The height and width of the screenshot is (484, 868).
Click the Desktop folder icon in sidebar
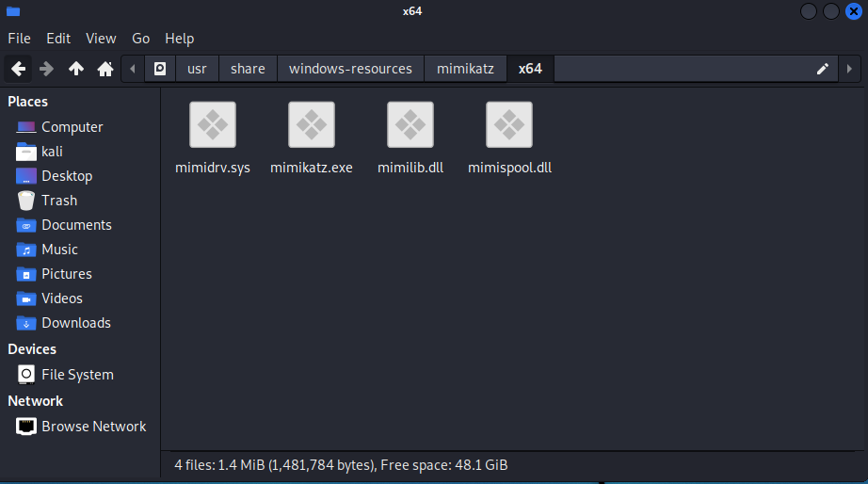pyautogui.click(x=26, y=176)
